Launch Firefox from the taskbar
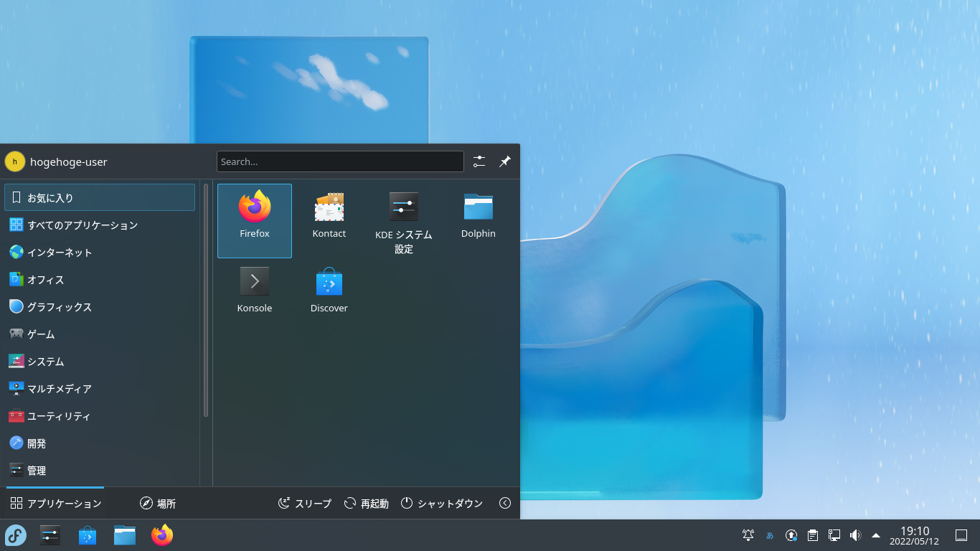Image resolution: width=980 pixels, height=551 pixels. [162, 535]
